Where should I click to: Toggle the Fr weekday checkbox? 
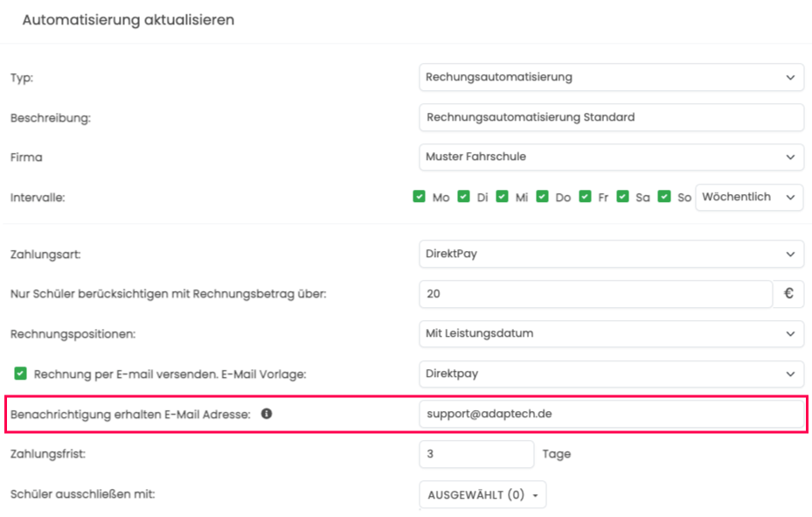[585, 197]
